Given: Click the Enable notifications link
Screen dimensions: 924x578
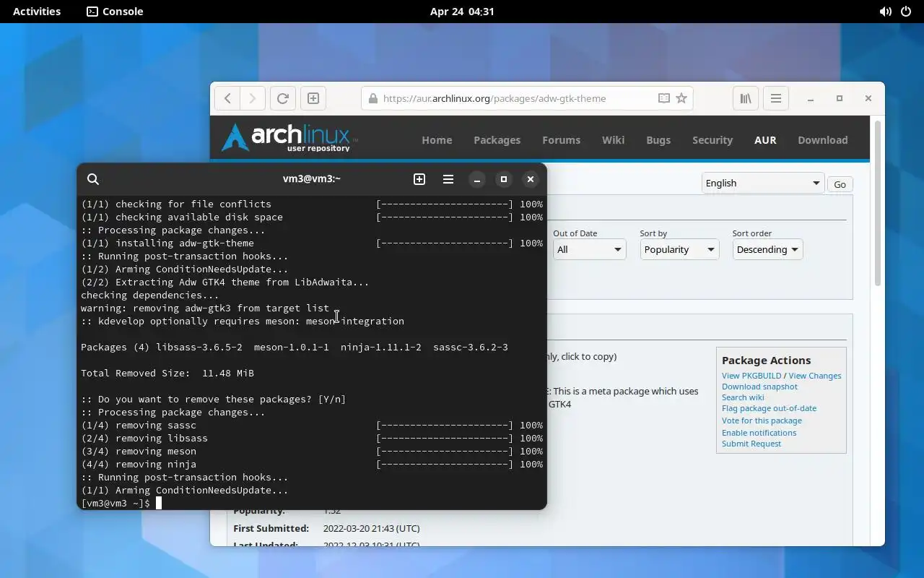Looking at the screenshot, I should tap(759, 433).
